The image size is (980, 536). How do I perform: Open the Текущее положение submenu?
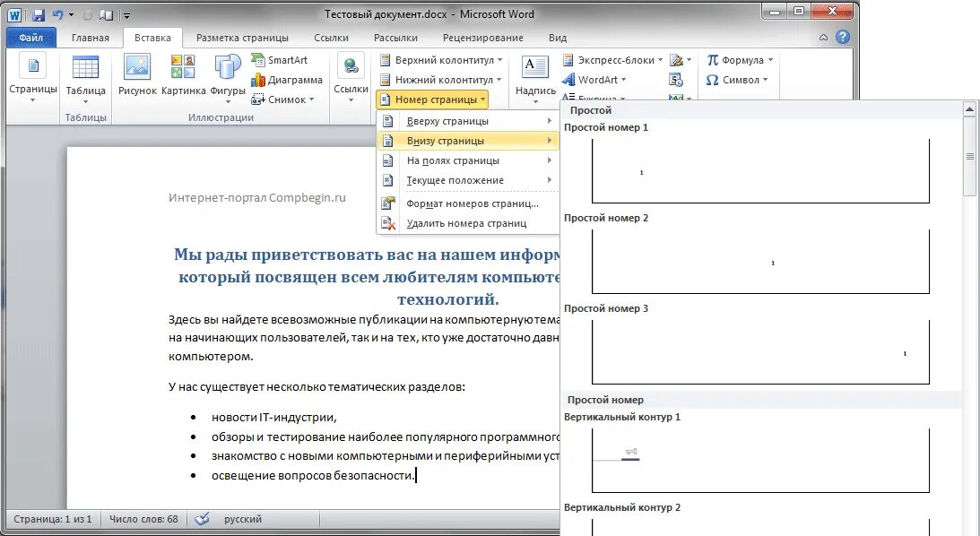467,180
